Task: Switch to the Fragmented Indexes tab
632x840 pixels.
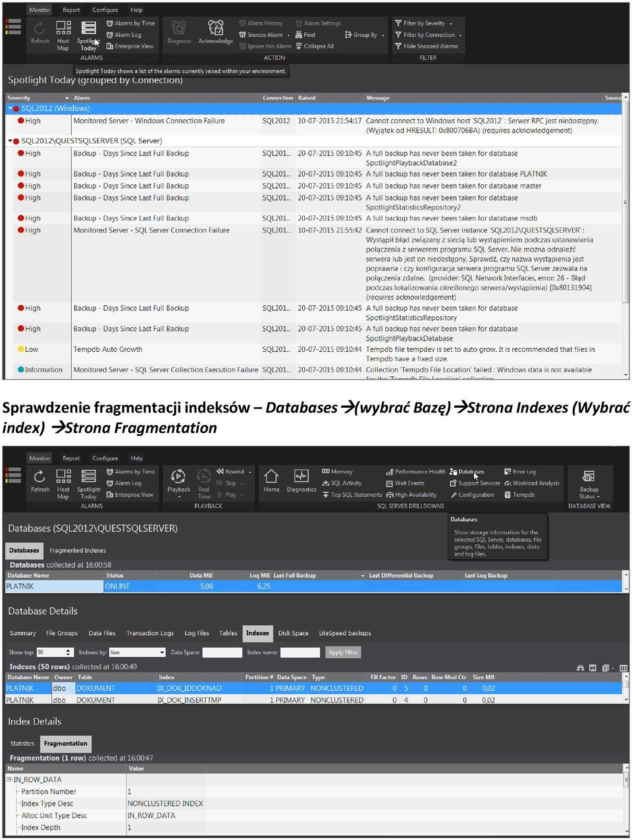Action: tap(78, 551)
